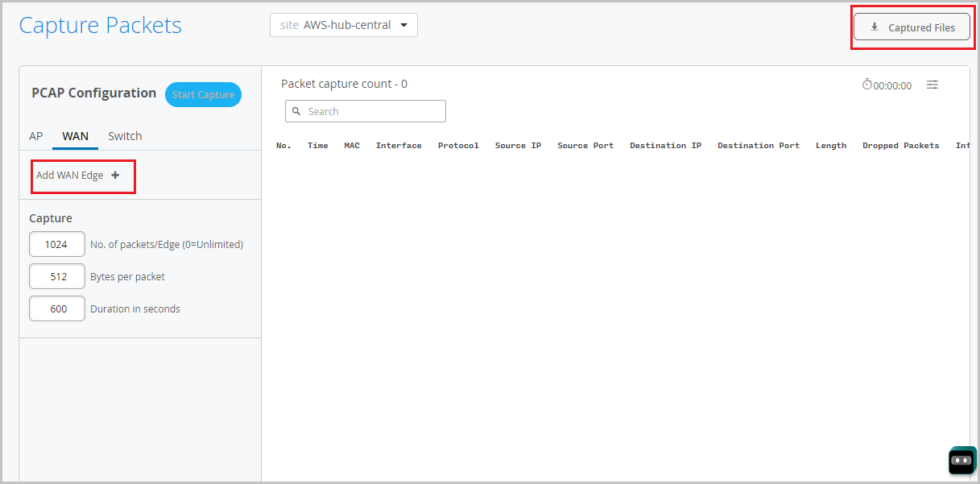980x484 pixels.
Task: Open the Captured Files list
Action: coord(912,27)
